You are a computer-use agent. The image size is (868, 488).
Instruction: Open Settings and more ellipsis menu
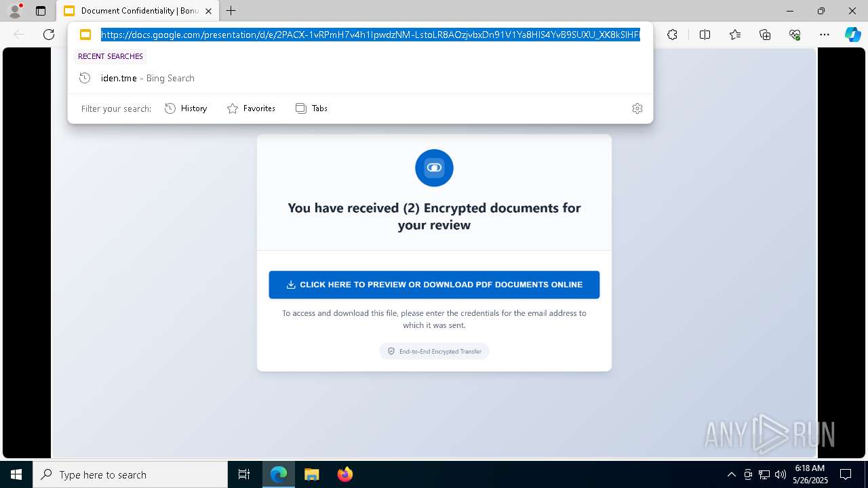pos(825,35)
